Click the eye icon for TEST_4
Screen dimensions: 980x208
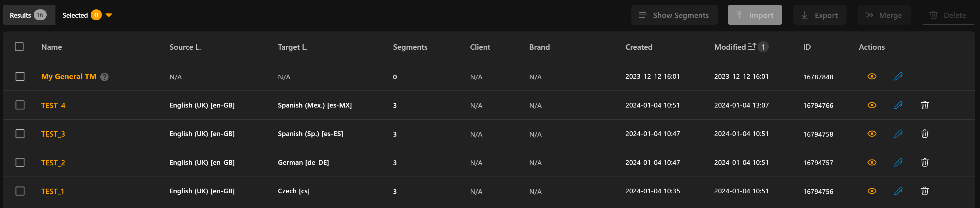coord(871,105)
